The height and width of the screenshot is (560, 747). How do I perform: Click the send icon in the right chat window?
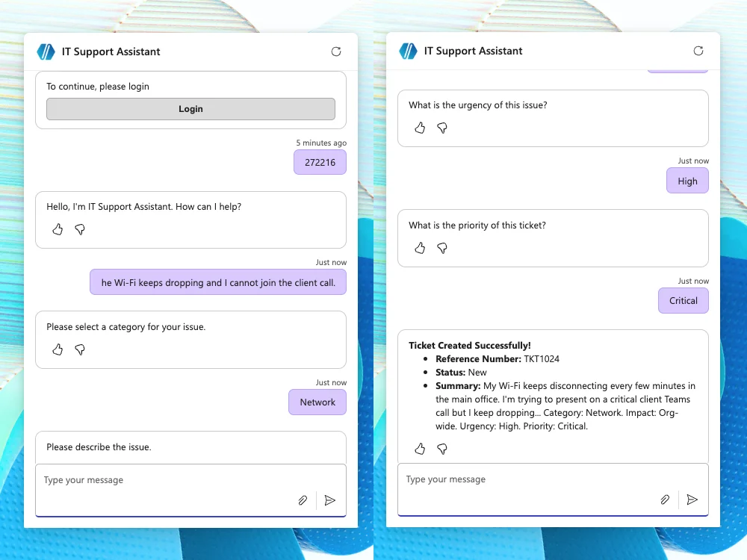coord(692,499)
